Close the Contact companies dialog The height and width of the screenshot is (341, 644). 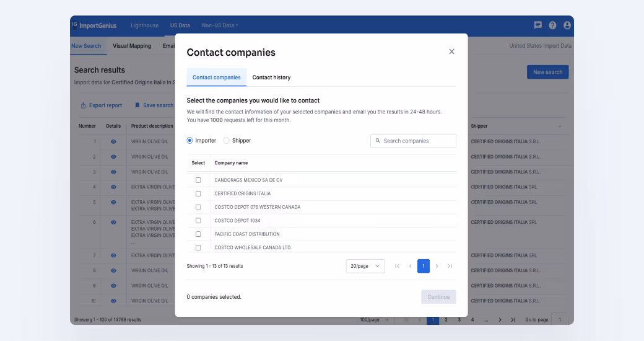click(451, 51)
